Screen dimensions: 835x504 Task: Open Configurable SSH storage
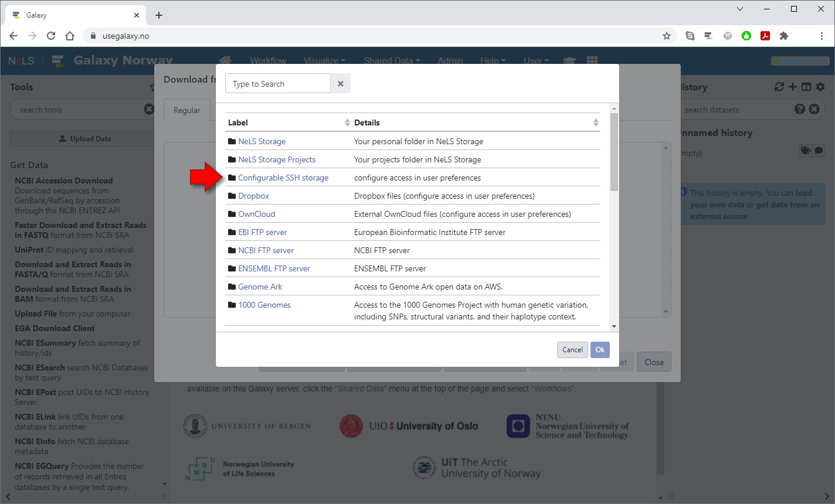tap(283, 178)
